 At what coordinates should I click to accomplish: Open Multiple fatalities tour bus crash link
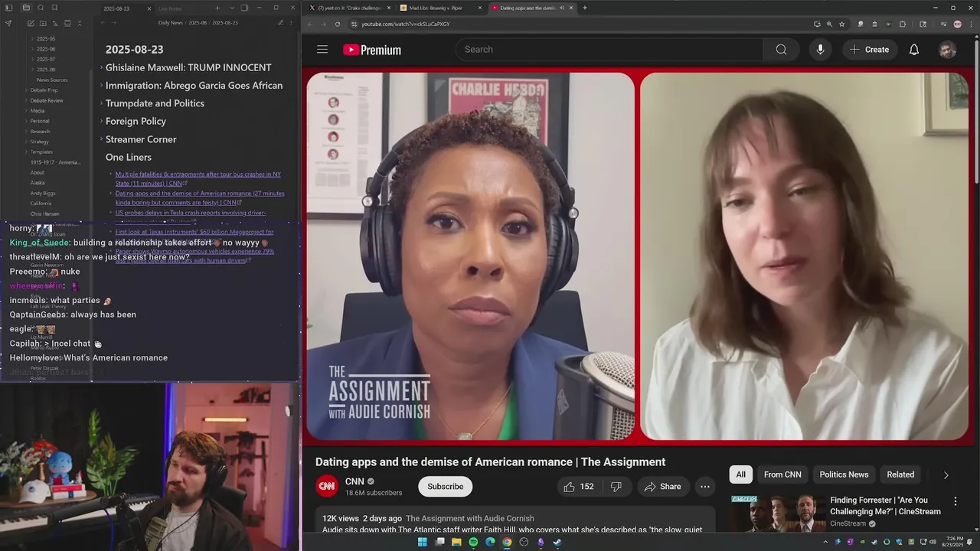coord(198,178)
